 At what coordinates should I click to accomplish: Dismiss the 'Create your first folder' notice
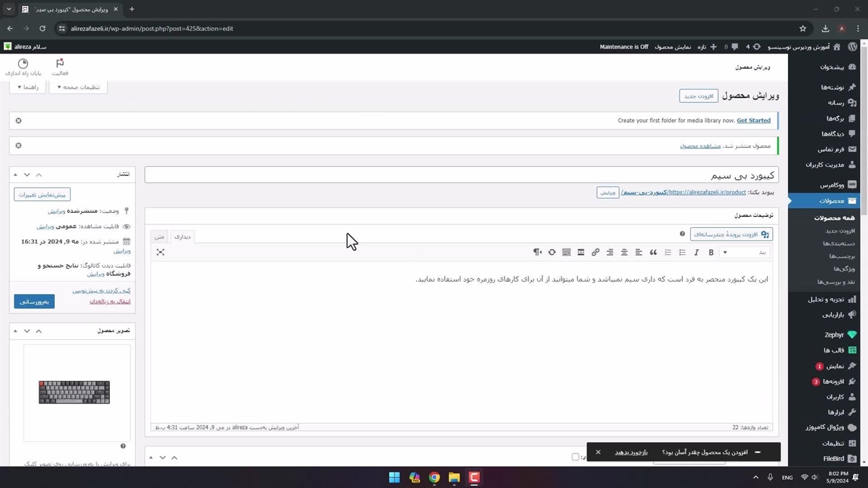(18, 121)
